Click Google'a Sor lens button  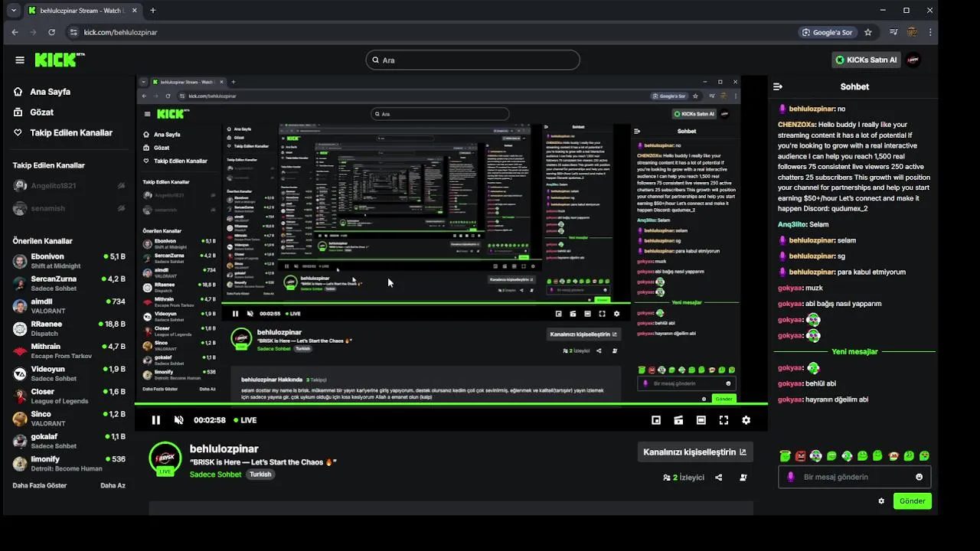point(826,32)
